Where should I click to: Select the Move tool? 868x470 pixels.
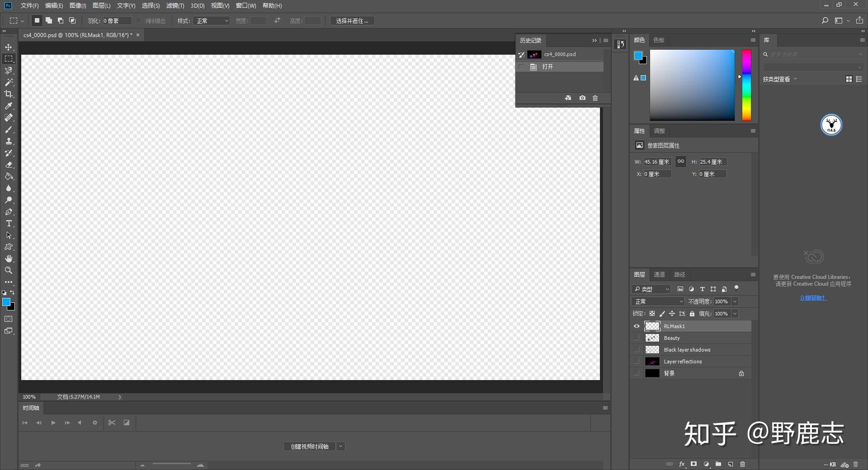click(x=9, y=47)
